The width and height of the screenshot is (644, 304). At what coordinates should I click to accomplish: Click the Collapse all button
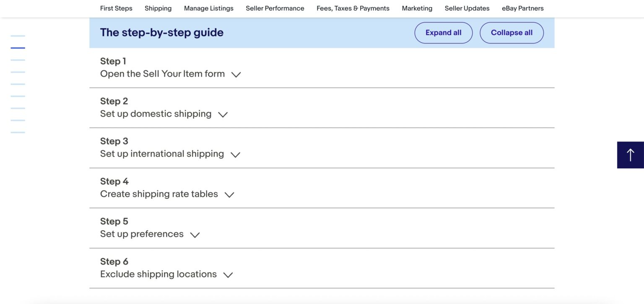click(x=512, y=32)
